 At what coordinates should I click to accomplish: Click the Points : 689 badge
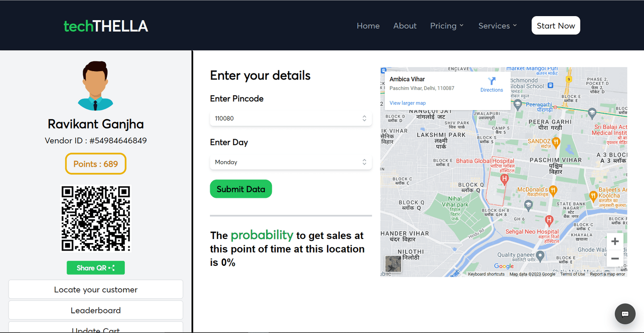click(96, 164)
